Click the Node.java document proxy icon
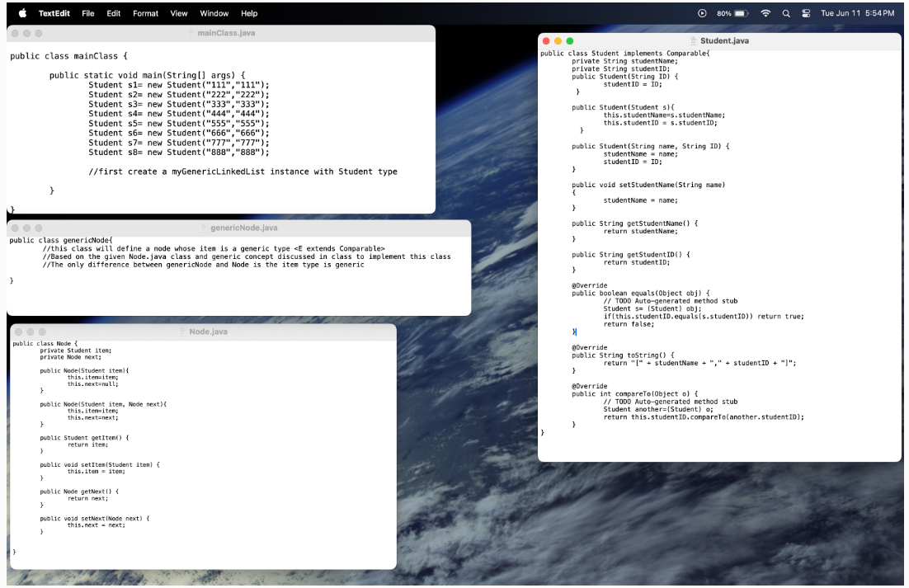The image size is (909, 588). click(181, 332)
